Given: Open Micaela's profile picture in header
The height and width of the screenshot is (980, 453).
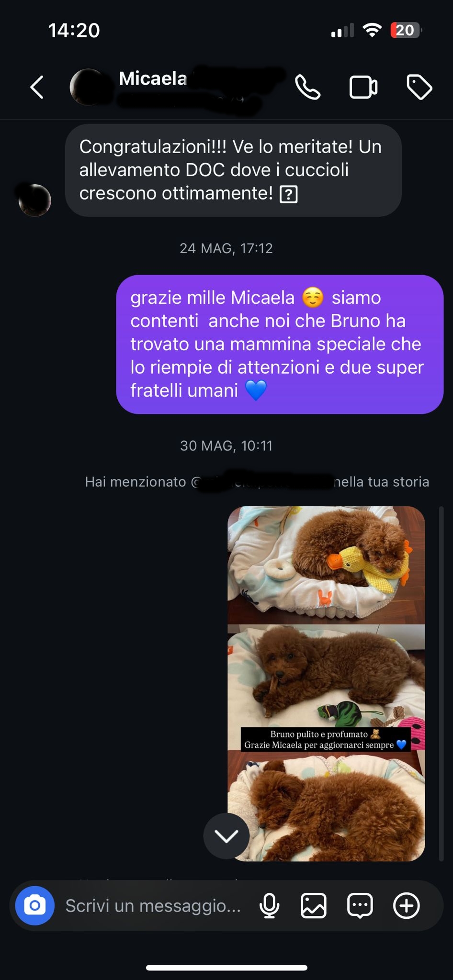Looking at the screenshot, I should (89, 87).
